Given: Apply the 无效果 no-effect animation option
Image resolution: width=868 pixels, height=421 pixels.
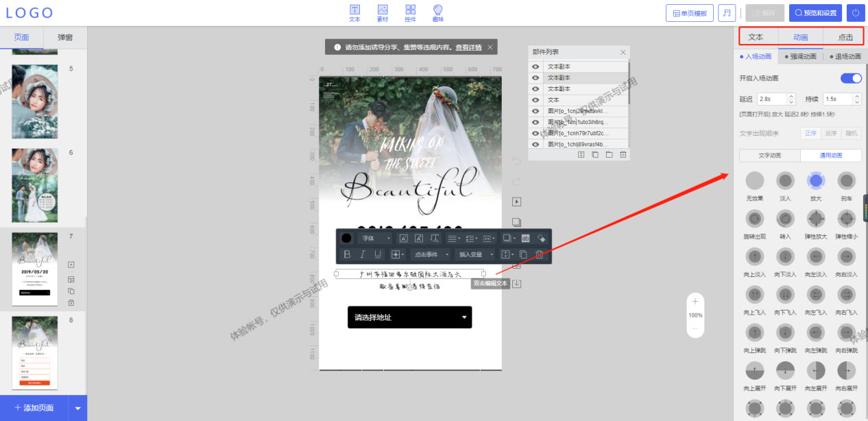Looking at the screenshot, I should 754,181.
